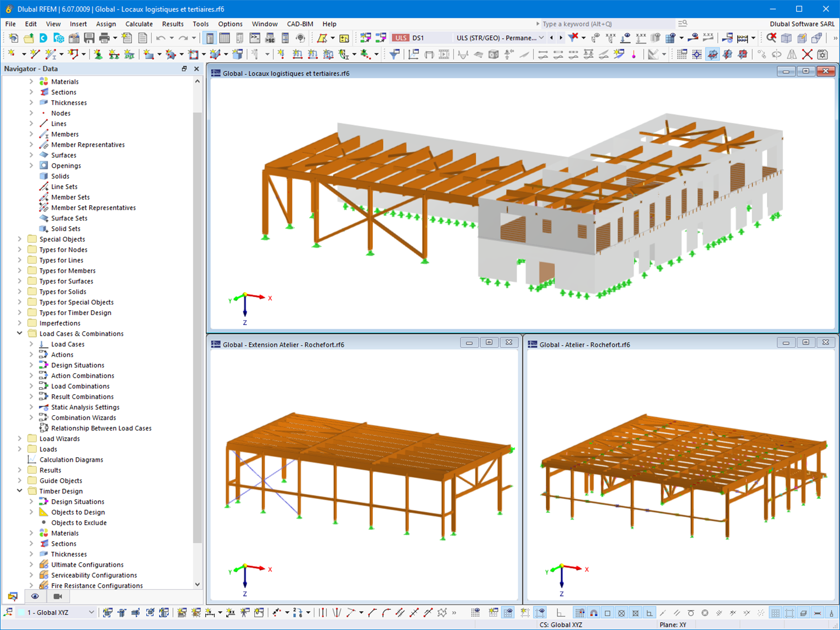Open the console with >SC script icon
Viewport: 840px width, 630px height.
click(x=269, y=38)
